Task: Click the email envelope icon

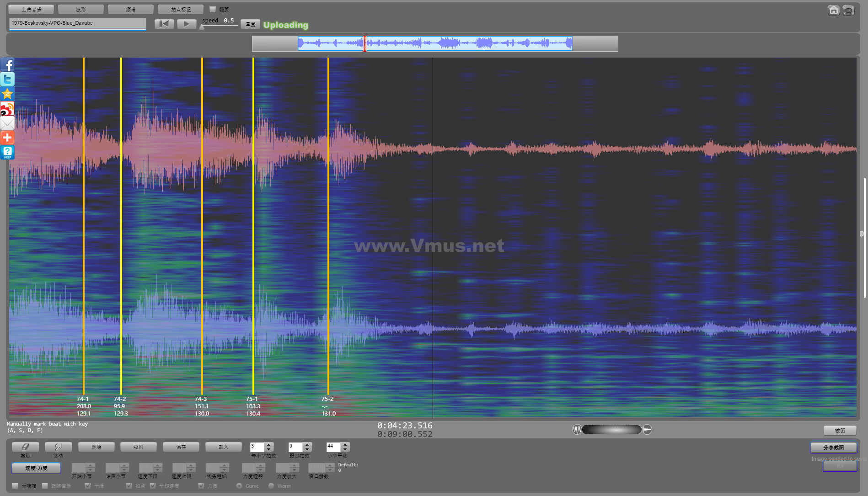Action: (7, 123)
